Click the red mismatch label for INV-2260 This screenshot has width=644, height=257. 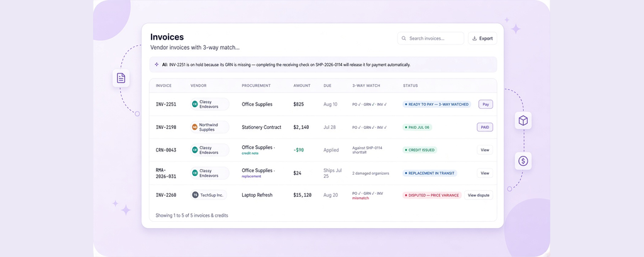click(360, 198)
